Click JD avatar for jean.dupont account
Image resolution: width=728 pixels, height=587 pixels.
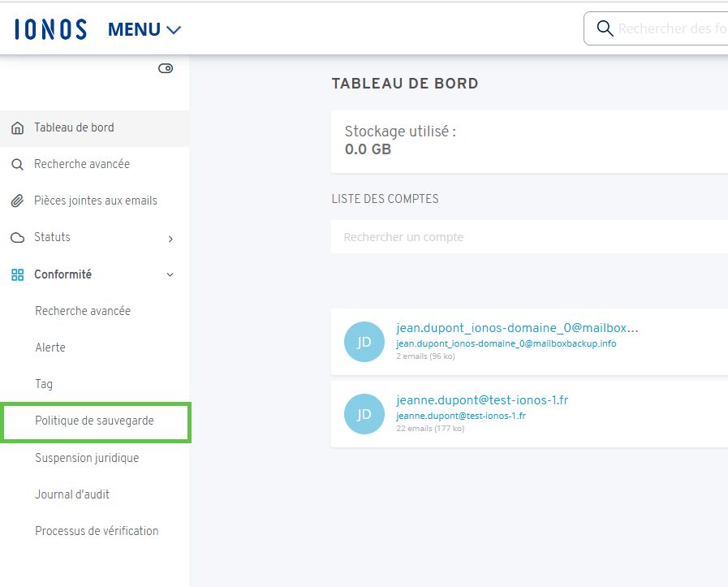[364, 342]
